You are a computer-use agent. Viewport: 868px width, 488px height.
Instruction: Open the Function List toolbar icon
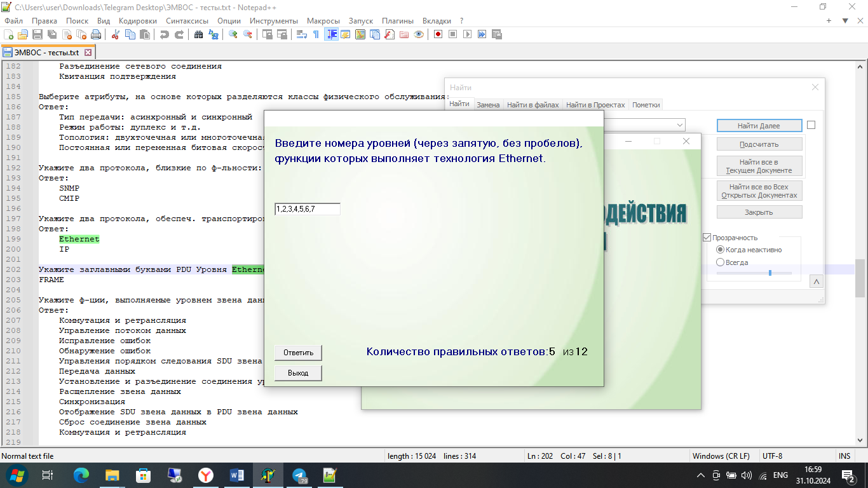tap(390, 34)
